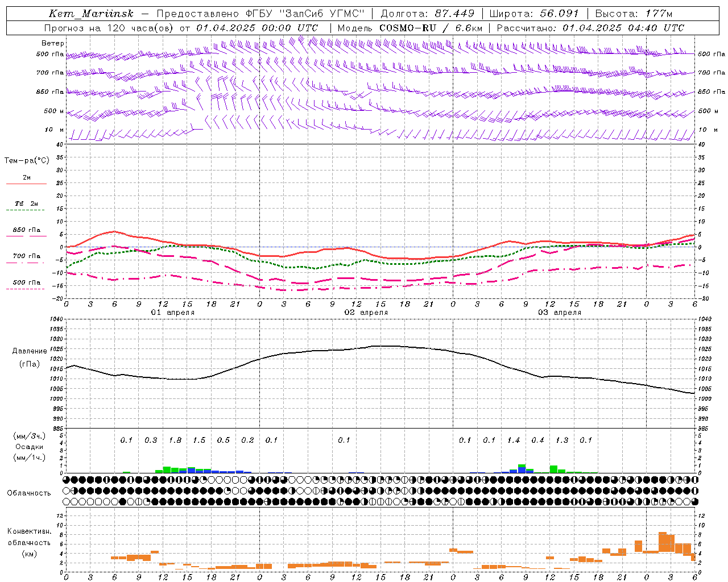Click the Td 2м dew point legend entry

(x=26, y=203)
